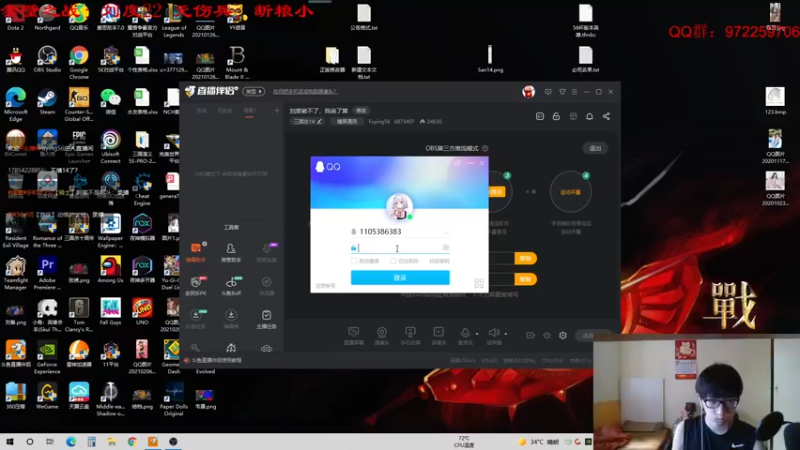800x450 pixels.
Task: Open Among Us desktop shortcut
Action: coord(110,270)
